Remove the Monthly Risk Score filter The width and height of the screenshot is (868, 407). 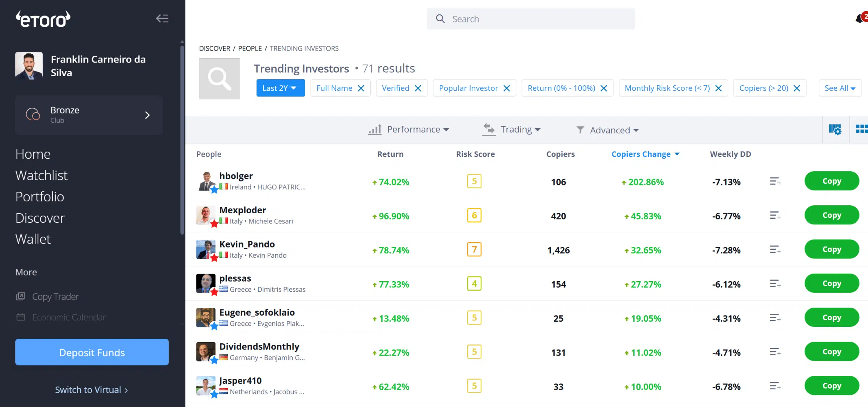click(719, 88)
